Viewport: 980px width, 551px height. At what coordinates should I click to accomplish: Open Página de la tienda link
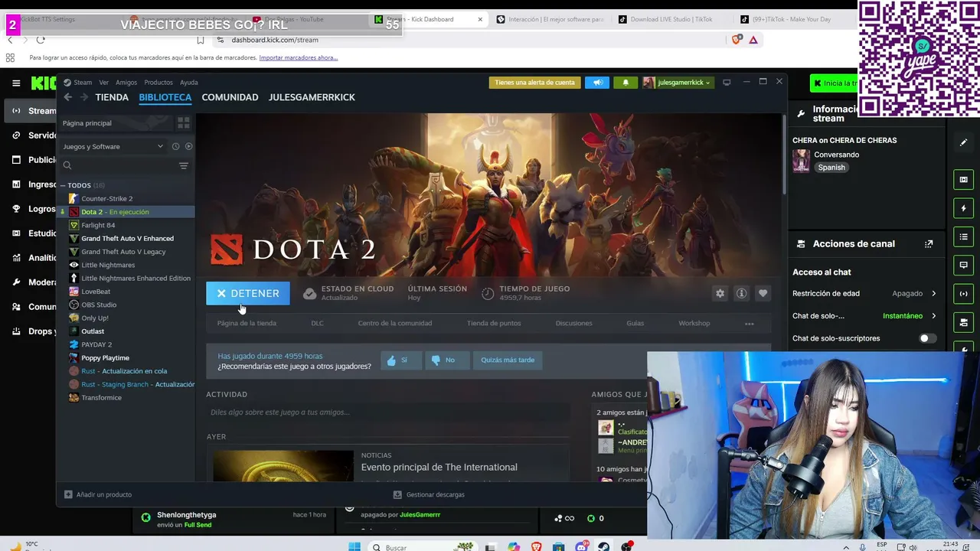click(247, 323)
